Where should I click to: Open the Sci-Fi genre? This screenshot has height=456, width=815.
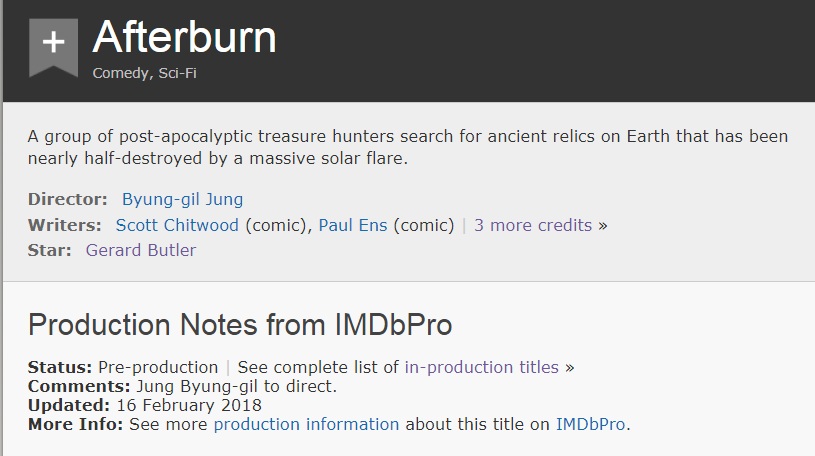pos(178,73)
